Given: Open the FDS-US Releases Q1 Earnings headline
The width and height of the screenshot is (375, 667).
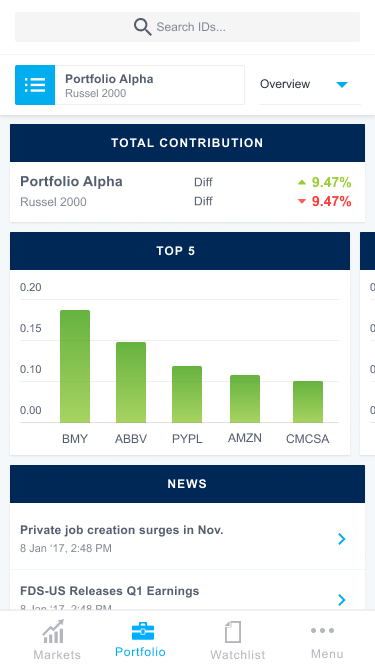Looking at the screenshot, I should [110, 591].
